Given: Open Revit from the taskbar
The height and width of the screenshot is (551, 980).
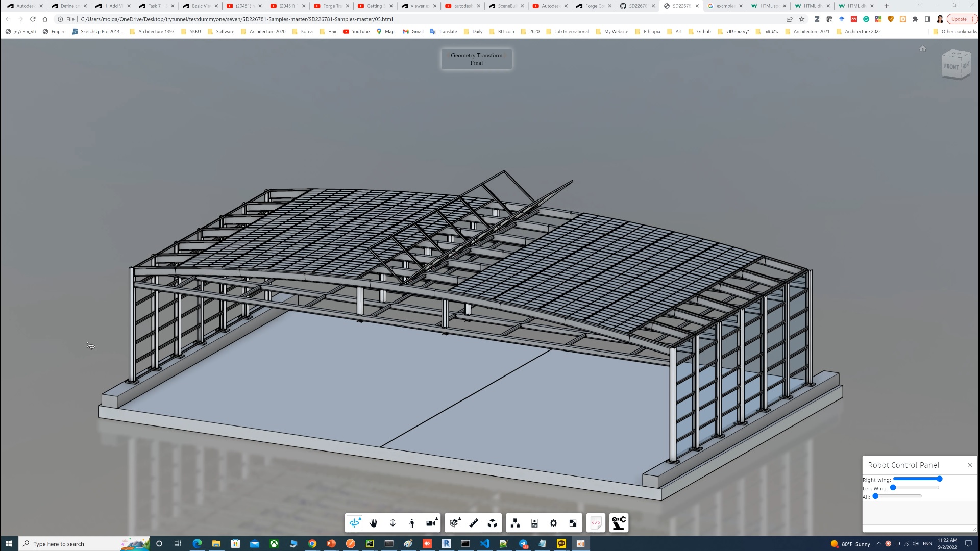Looking at the screenshot, I should [x=447, y=544].
